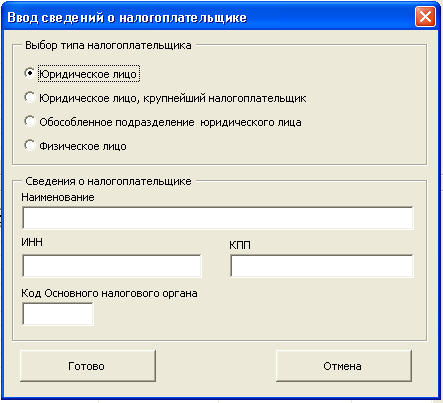Click the Физическое лицо label text
The width and height of the screenshot is (443, 403).
pos(83,146)
